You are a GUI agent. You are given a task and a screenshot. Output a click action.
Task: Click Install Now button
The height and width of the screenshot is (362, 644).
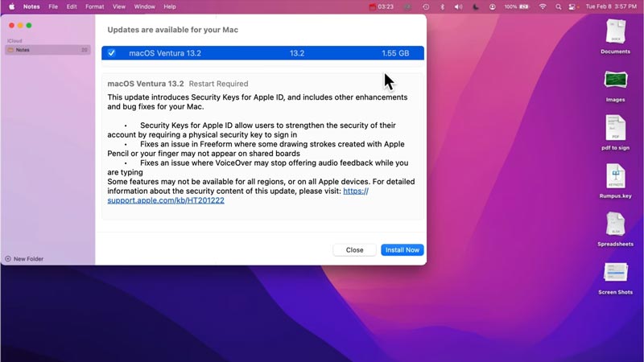402,250
